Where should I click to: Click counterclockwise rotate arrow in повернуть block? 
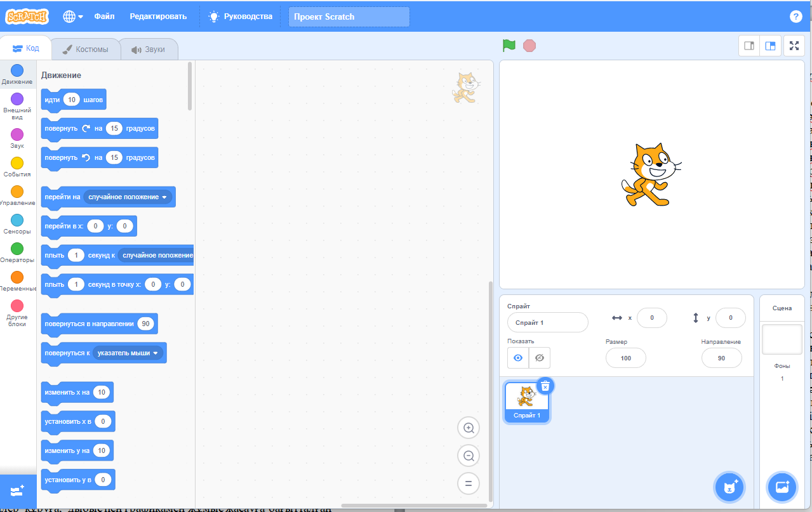pyautogui.click(x=87, y=157)
